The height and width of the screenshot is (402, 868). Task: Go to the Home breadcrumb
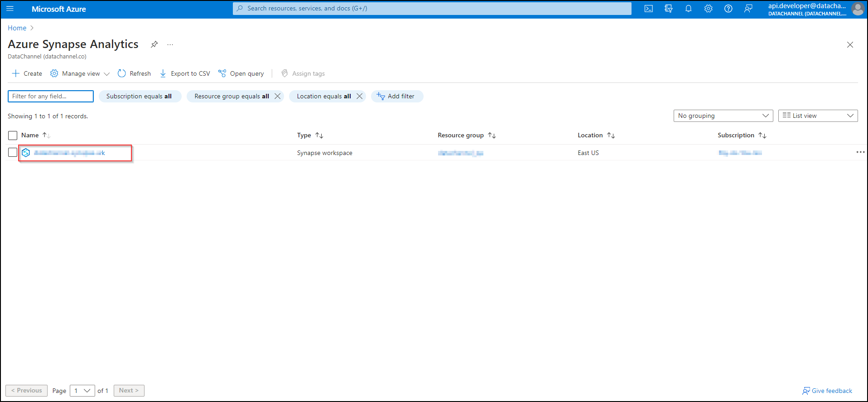[x=17, y=28]
